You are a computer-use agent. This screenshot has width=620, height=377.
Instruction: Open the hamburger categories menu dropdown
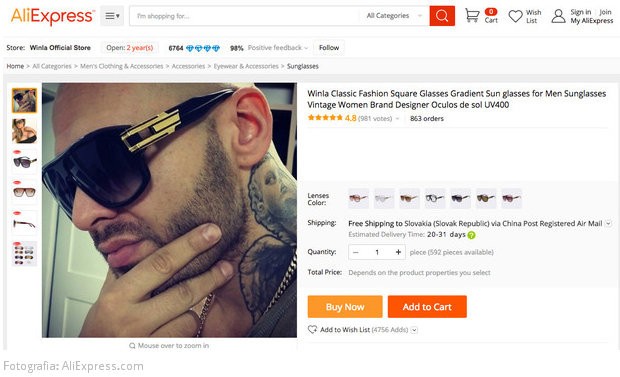pyautogui.click(x=112, y=16)
